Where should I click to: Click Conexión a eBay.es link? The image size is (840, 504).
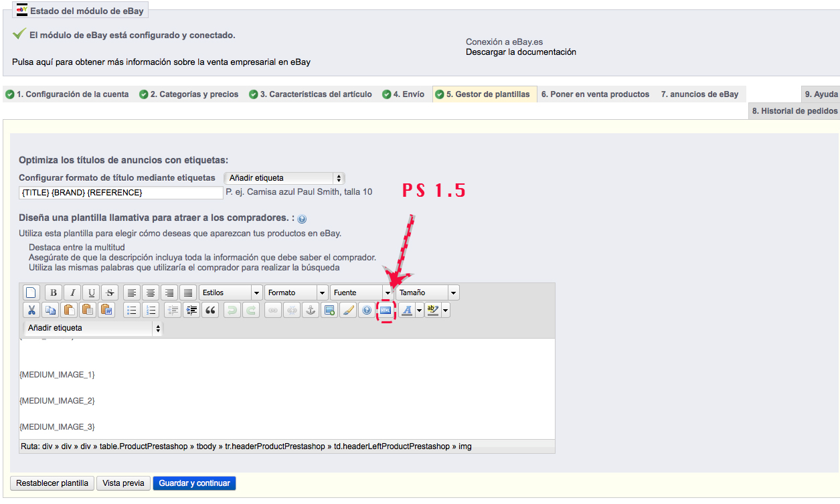(505, 42)
